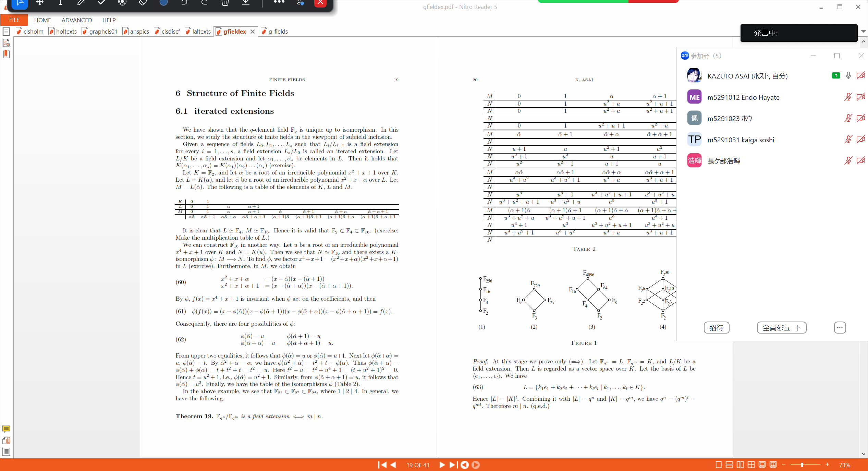Screen dimensions: 868x471
Task: Open the participants panel overflow menu
Action: 840,328
